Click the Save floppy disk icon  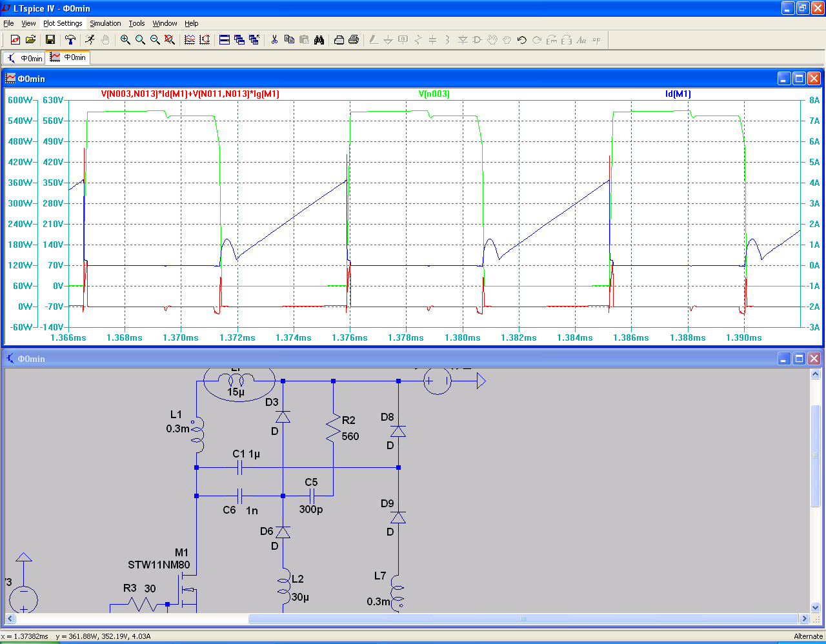pyautogui.click(x=50, y=40)
